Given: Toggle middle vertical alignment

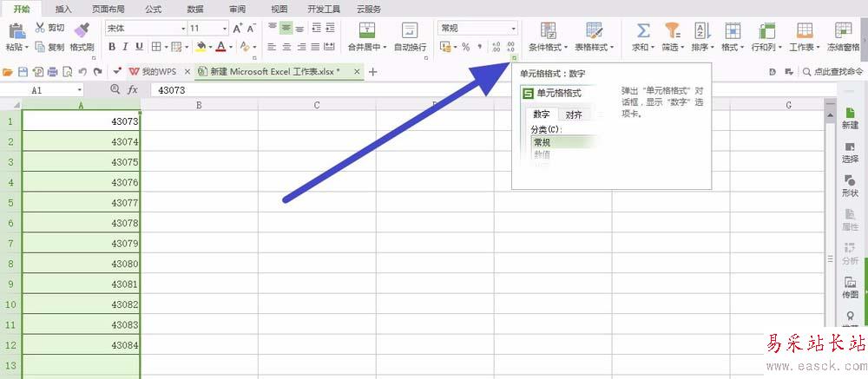Looking at the screenshot, I should tap(286, 29).
